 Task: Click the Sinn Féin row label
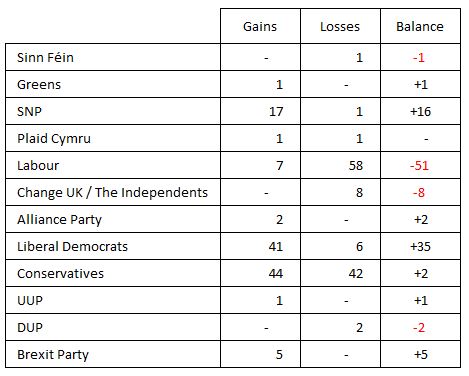45,57
